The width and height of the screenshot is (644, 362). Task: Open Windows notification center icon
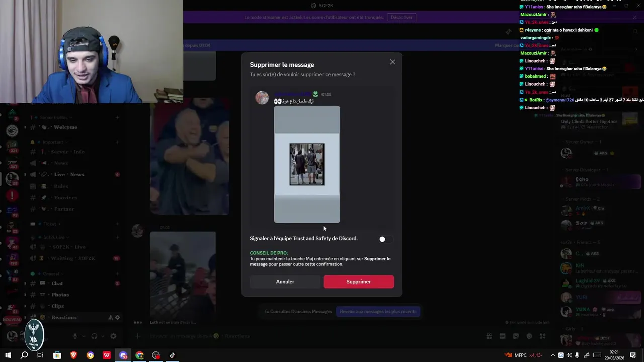(x=633, y=355)
